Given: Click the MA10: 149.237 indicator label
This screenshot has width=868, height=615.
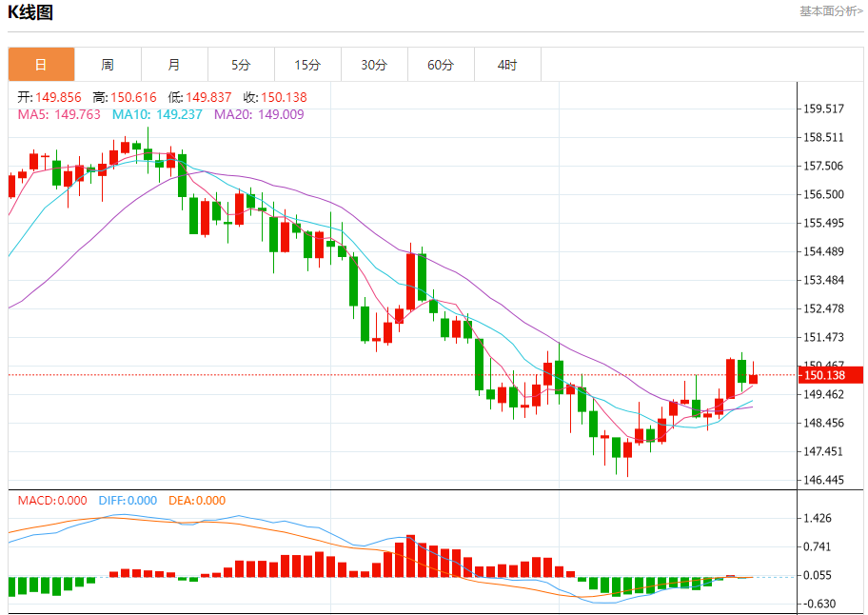Looking at the screenshot, I should pos(157,114).
